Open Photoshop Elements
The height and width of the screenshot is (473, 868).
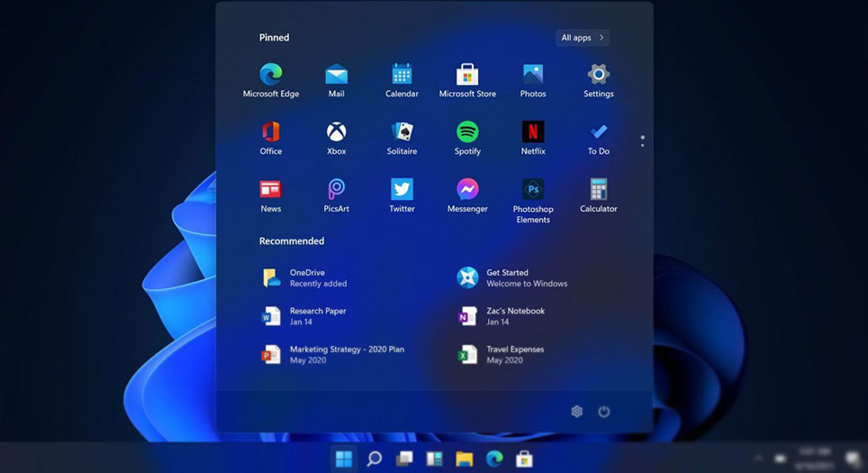pos(532,201)
